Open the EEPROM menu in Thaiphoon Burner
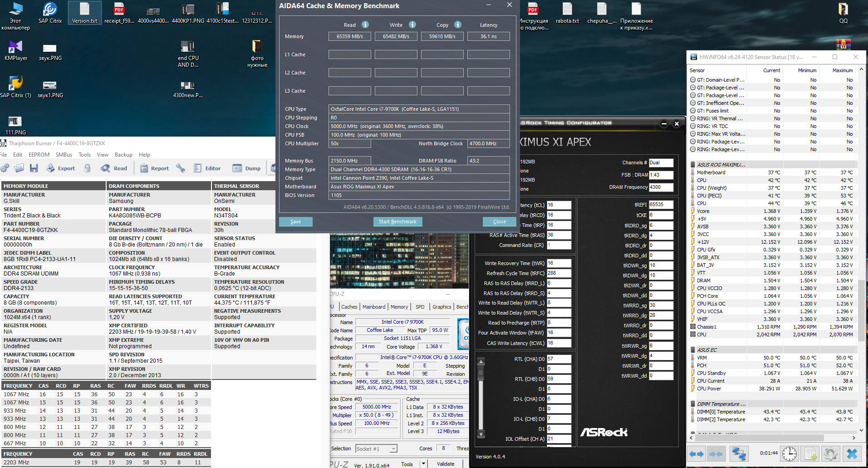This screenshot has width=868, height=468. point(39,155)
